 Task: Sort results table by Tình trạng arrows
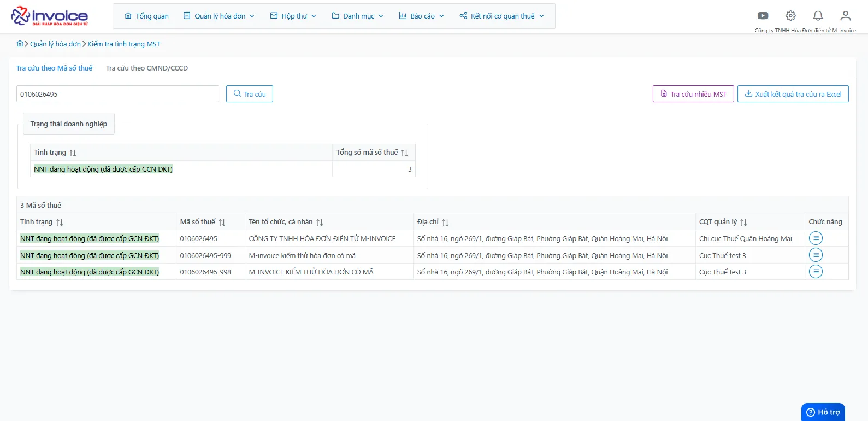click(60, 223)
